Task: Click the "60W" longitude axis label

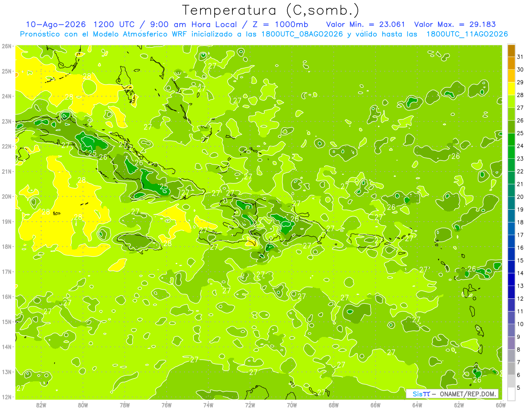Action: (501, 405)
